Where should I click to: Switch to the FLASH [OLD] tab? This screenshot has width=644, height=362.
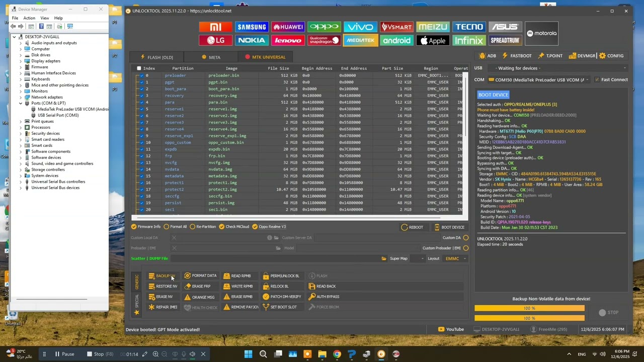(156, 57)
